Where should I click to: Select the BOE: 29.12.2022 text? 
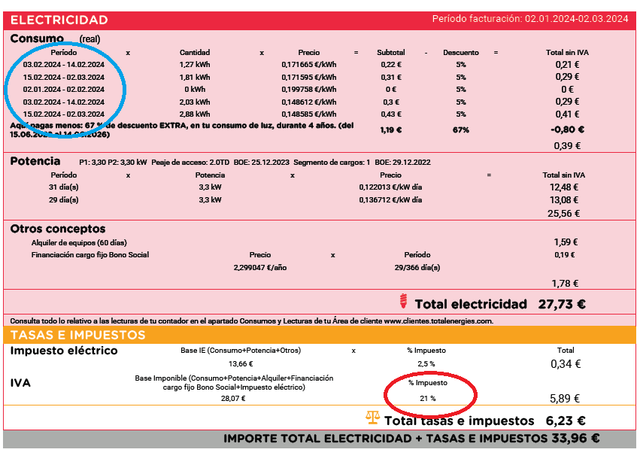[x=402, y=163]
